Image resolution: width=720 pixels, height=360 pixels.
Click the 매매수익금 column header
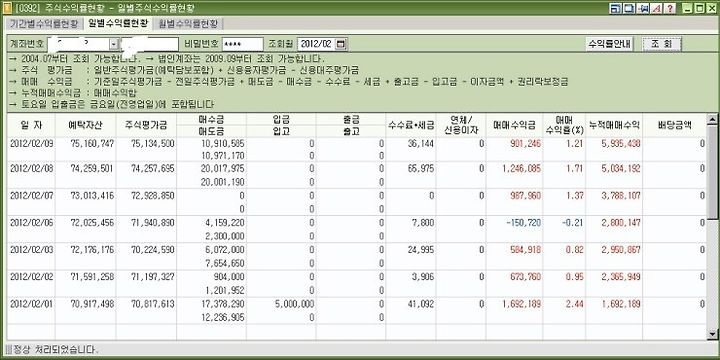click(x=514, y=125)
